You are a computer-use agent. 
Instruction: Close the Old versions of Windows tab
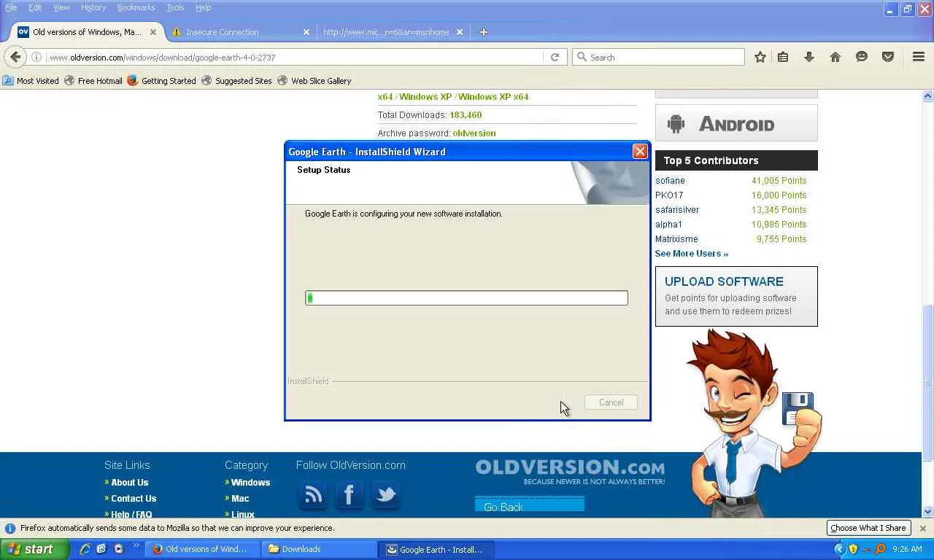[153, 32]
